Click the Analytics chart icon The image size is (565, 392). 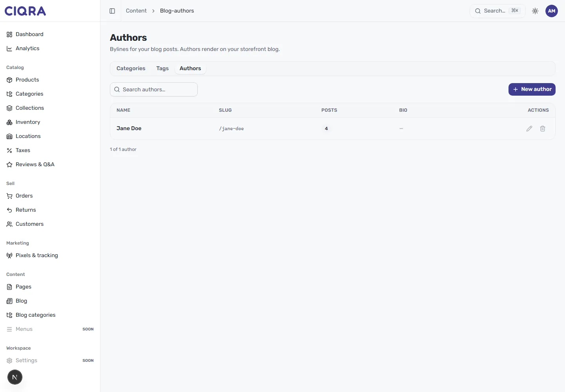[x=9, y=49]
